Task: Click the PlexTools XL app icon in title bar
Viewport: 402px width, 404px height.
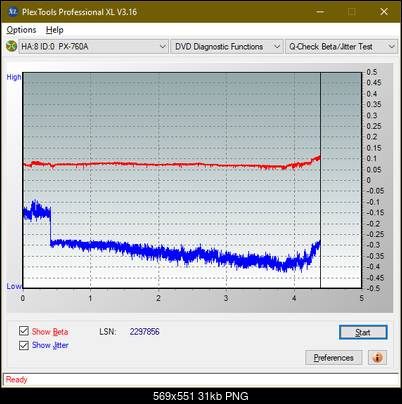Action: 12,12
